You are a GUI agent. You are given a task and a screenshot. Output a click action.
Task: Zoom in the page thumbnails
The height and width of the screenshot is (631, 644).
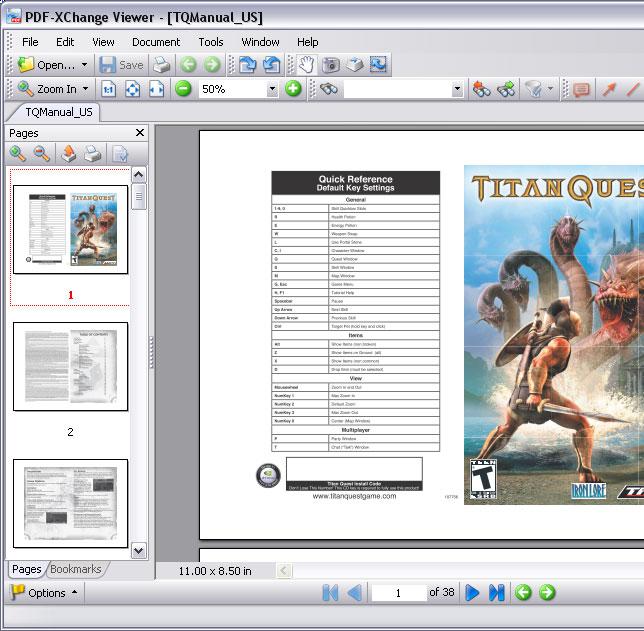point(18,153)
